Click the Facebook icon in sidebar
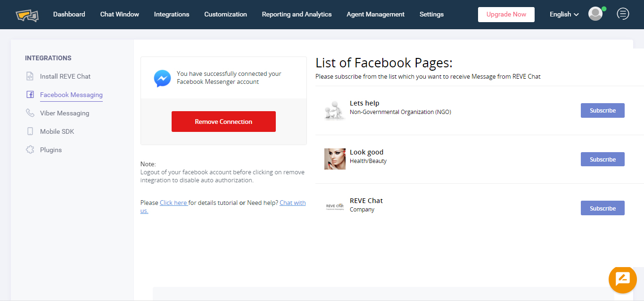Viewport: 644px width, 301px height. click(30, 95)
